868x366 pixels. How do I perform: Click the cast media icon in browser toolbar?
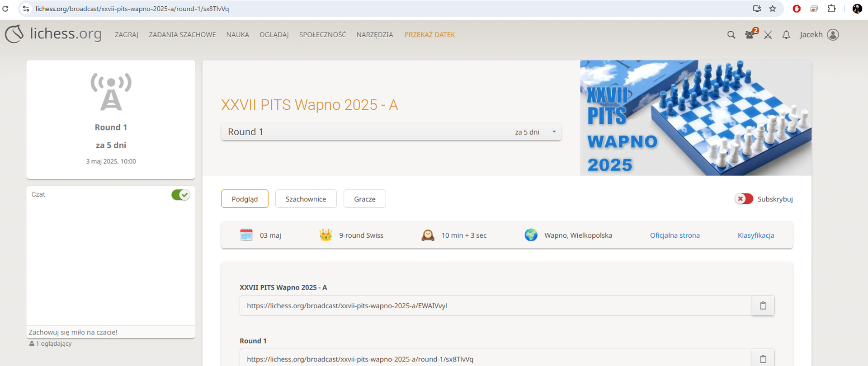point(814,9)
